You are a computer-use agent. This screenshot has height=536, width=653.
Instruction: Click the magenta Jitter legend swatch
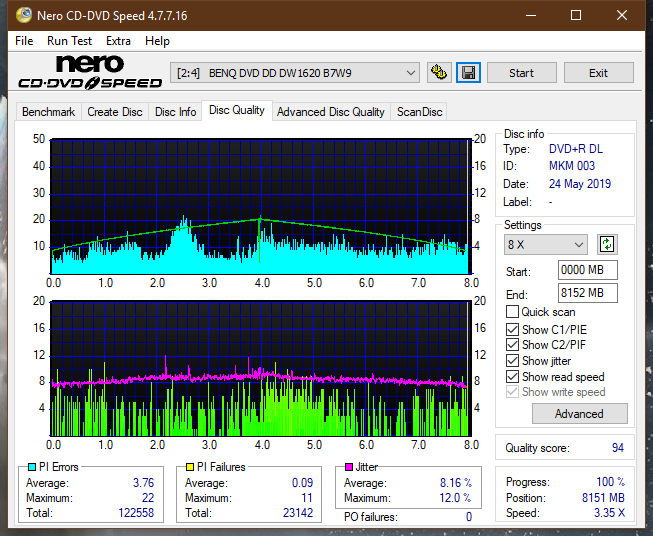pos(349,467)
